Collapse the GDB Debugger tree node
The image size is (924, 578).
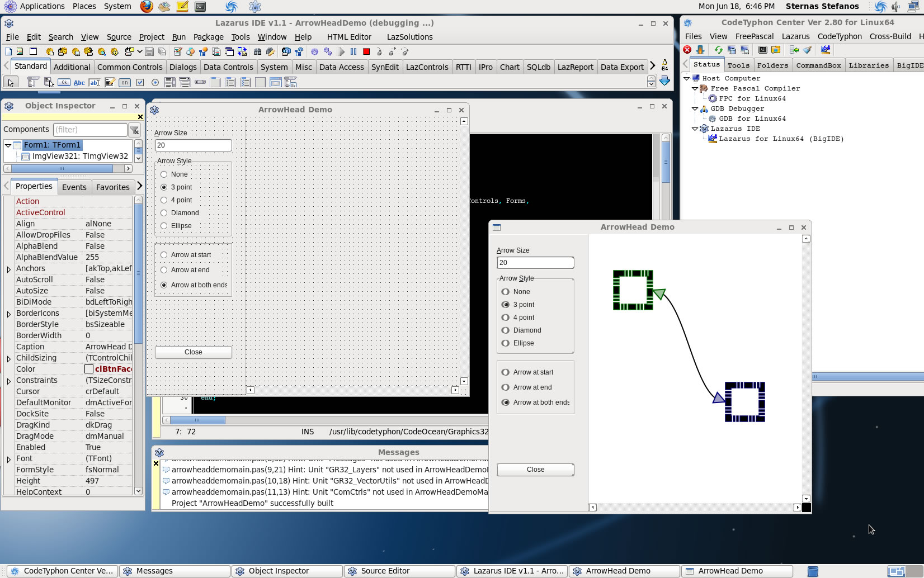(695, 109)
